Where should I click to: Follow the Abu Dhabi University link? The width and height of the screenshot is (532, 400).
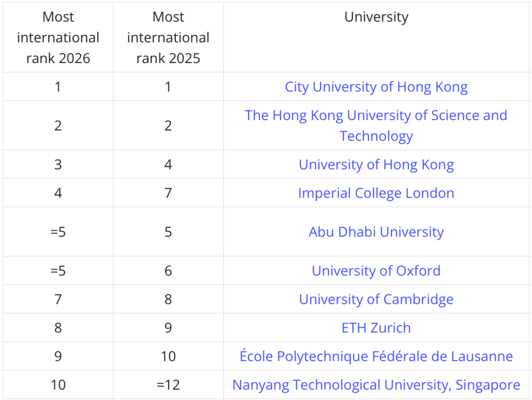(376, 232)
